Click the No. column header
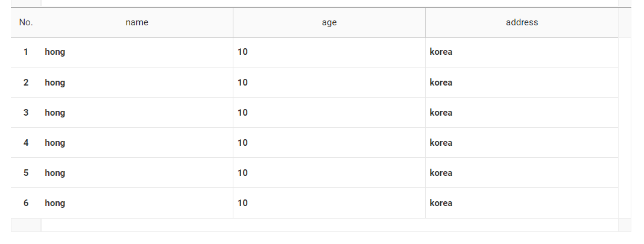 tap(26, 22)
